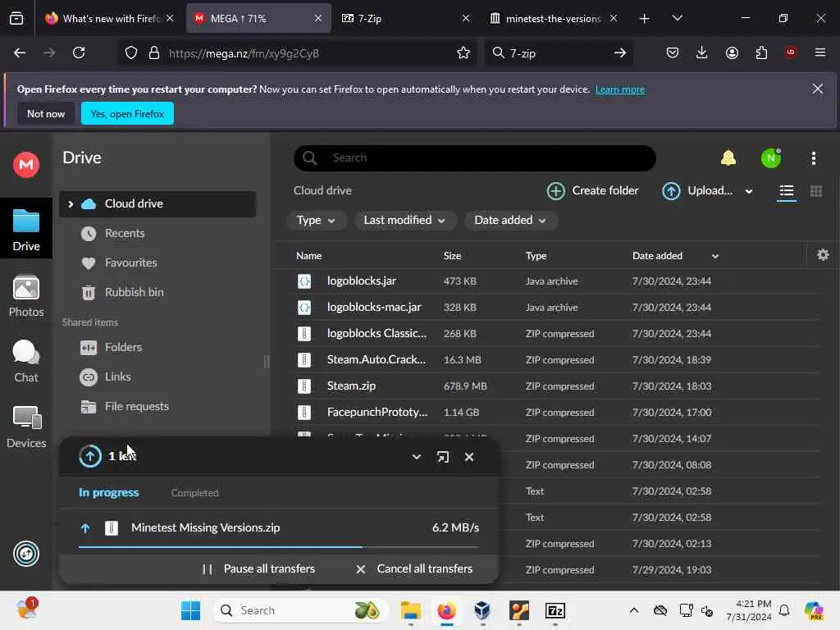840x630 pixels.
Task: Click the Upload button
Action: click(x=697, y=190)
